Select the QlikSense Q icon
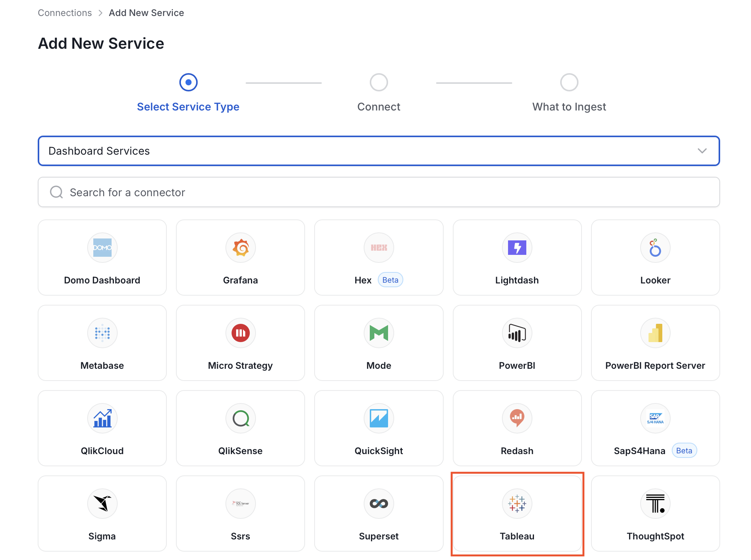 241,418
